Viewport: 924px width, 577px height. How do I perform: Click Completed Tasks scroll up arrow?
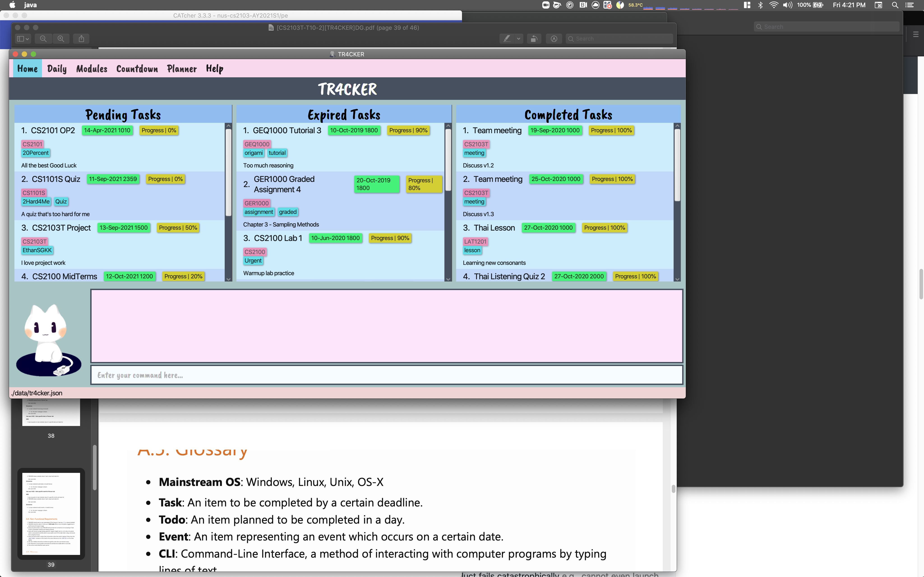[677, 126]
